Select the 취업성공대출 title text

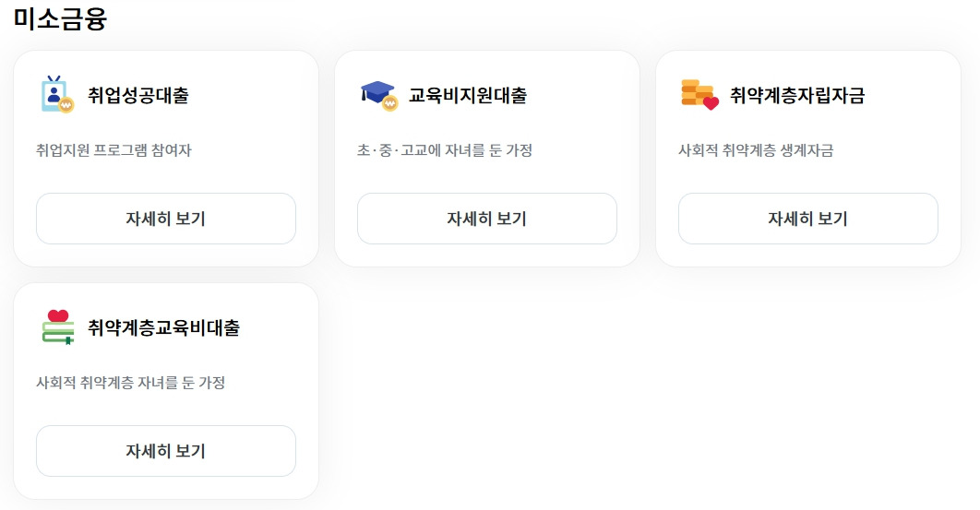[x=138, y=95]
